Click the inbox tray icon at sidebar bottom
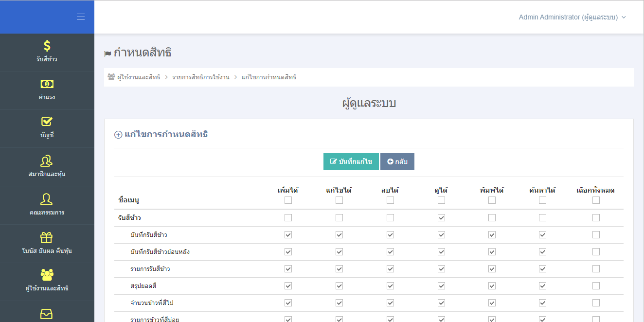The width and height of the screenshot is (644, 322). [x=47, y=314]
